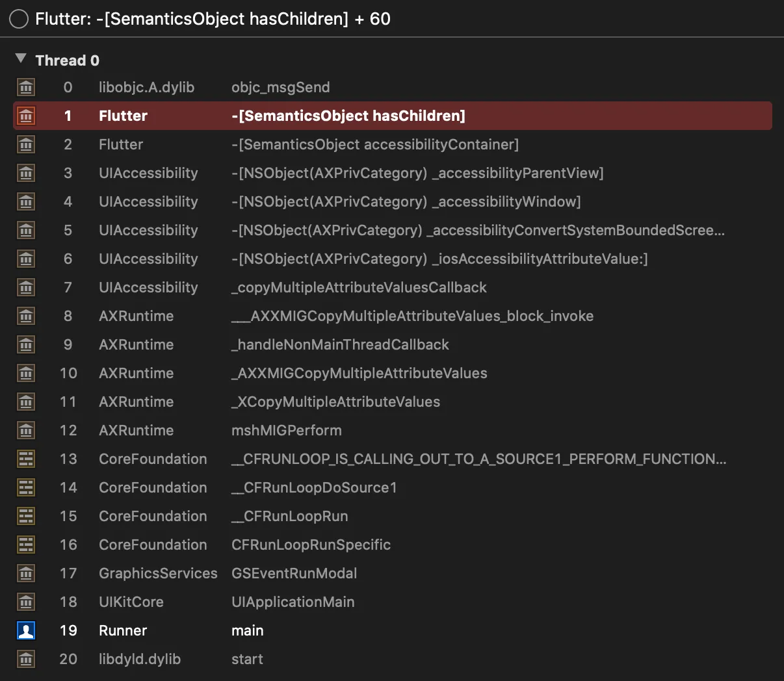This screenshot has height=681, width=784.
Task: Click the system icon for frame 13 CoreFoundation
Action: coord(26,459)
